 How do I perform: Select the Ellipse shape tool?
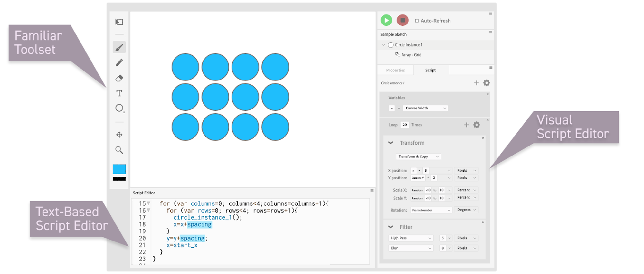click(119, 108)
